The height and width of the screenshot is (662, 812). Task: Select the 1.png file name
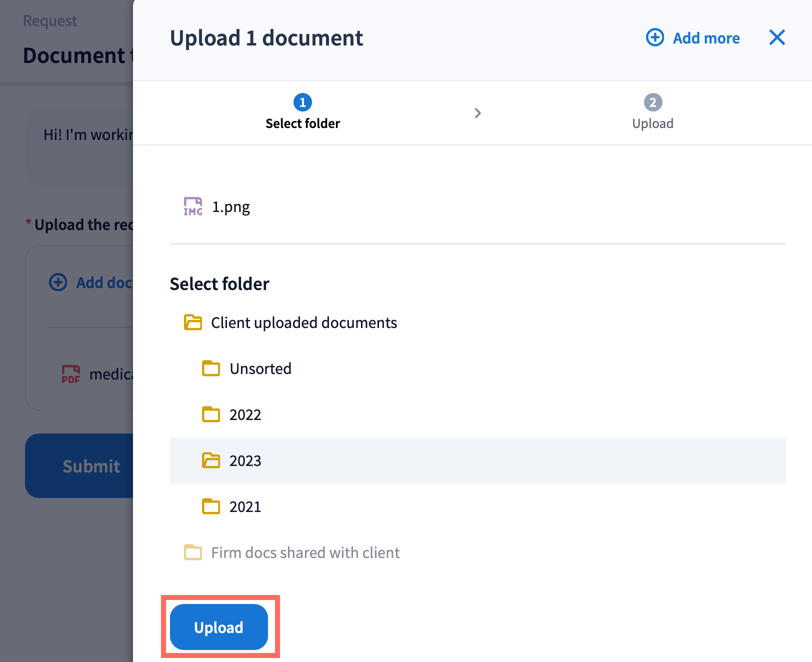point(230,207)
